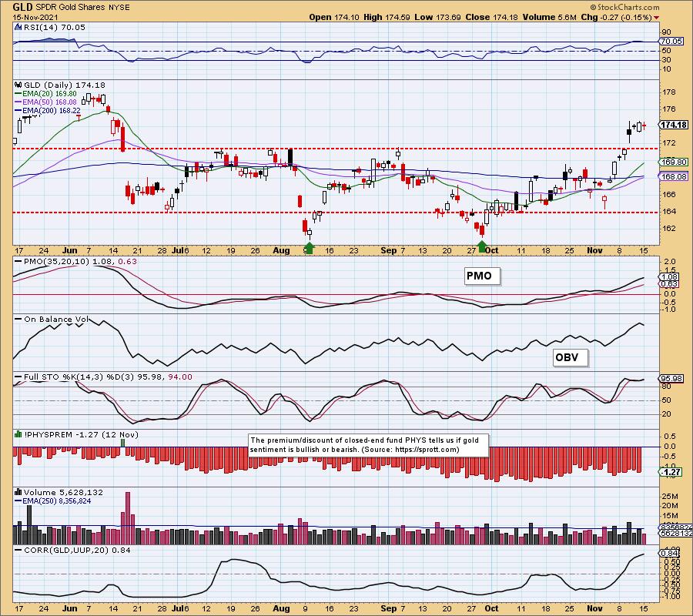Click the EMA(250) 8,356,824 volume legend

pos(52,501)
